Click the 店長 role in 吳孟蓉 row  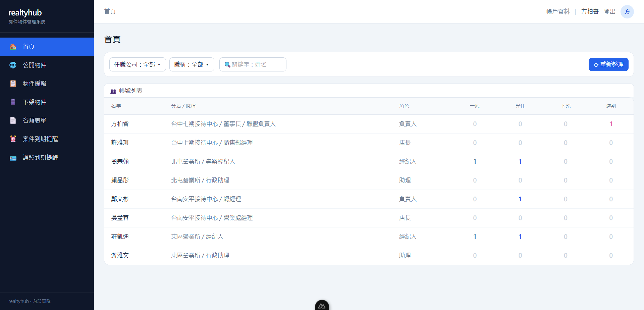[405, 218]
